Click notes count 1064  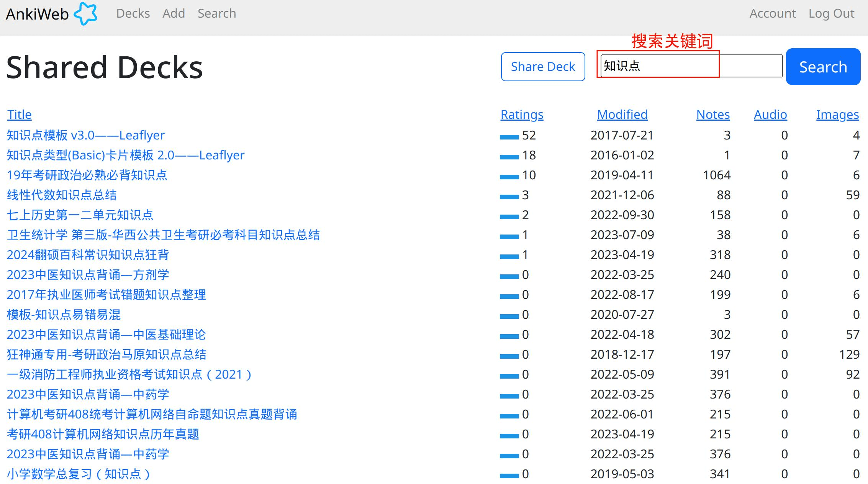(717, 175)
